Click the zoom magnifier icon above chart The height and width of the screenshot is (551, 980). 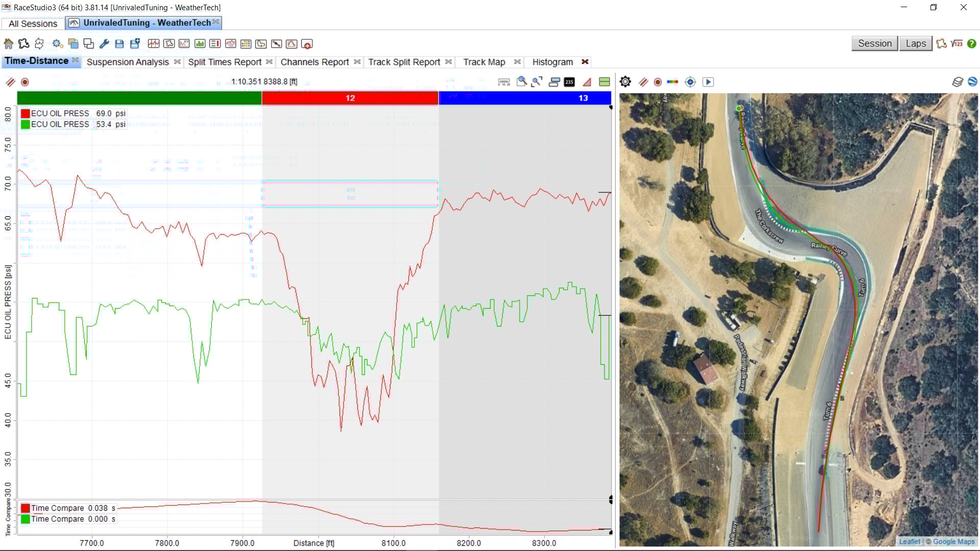pyautogui.click(x=521, y=82)
